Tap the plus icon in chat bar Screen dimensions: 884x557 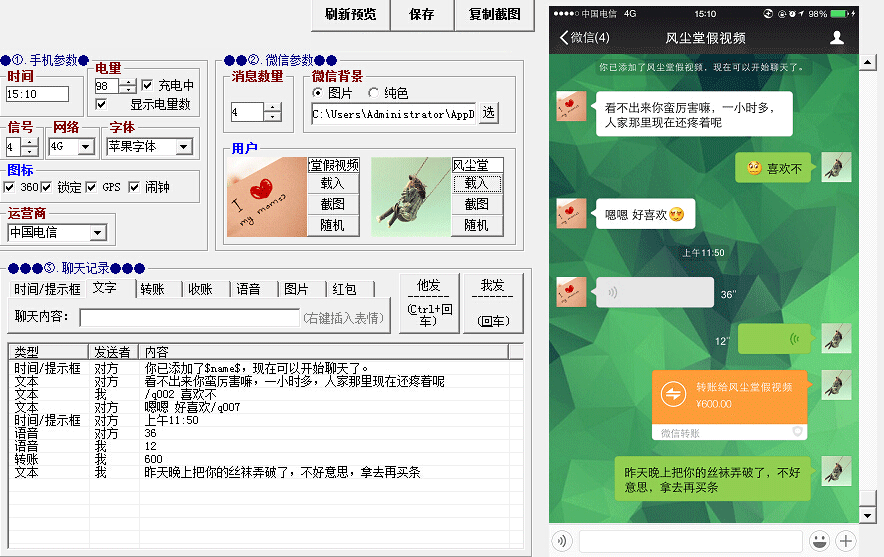[x=846, y=541]
